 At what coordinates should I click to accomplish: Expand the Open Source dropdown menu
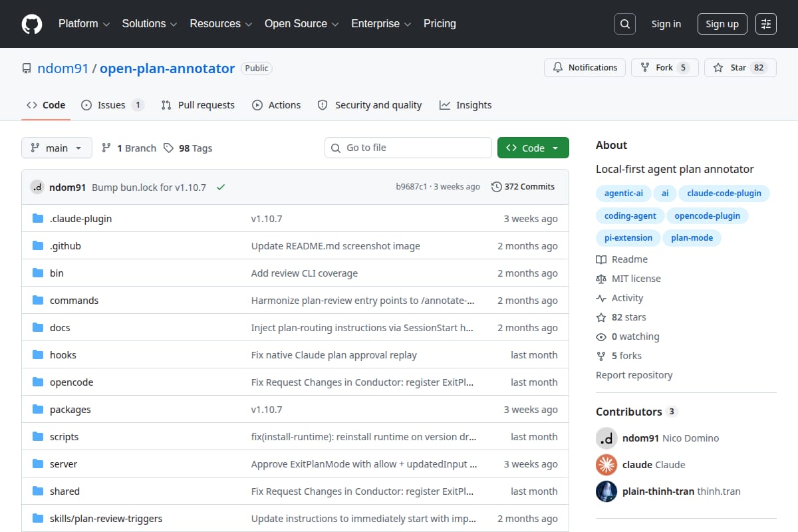(302, 24)
